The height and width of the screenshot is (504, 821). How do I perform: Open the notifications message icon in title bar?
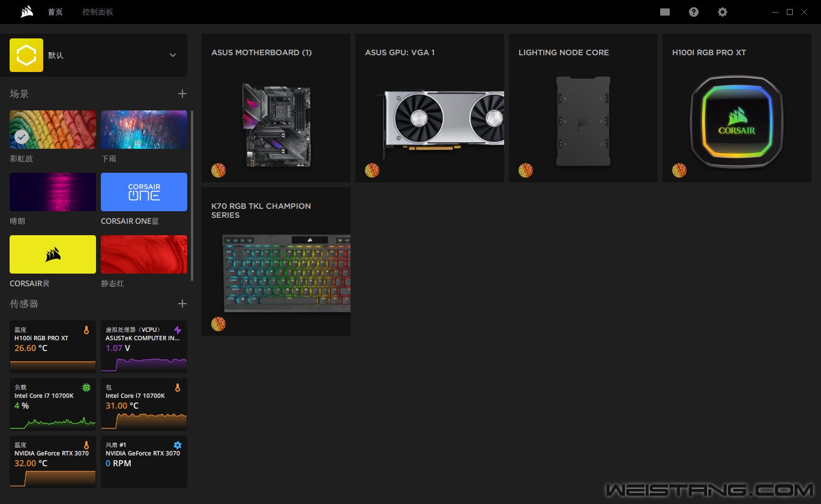665,12
